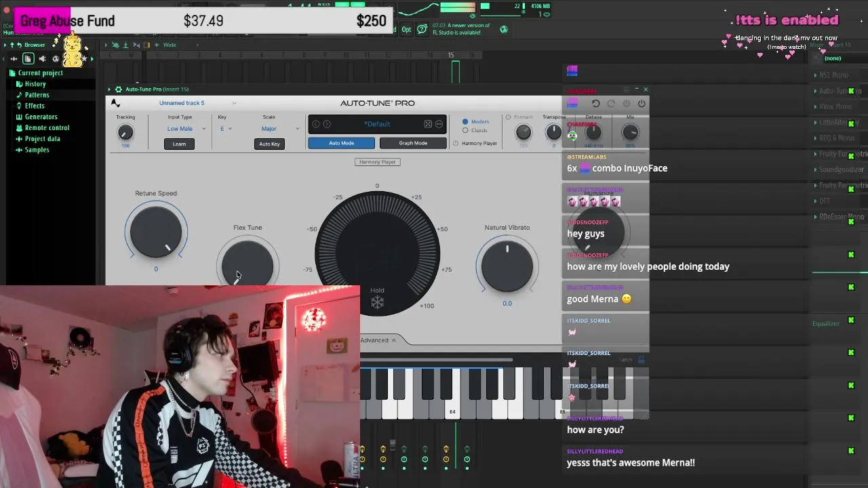Click the Natural Vibrato knob
868x488 pixels.
pos(507,266)
